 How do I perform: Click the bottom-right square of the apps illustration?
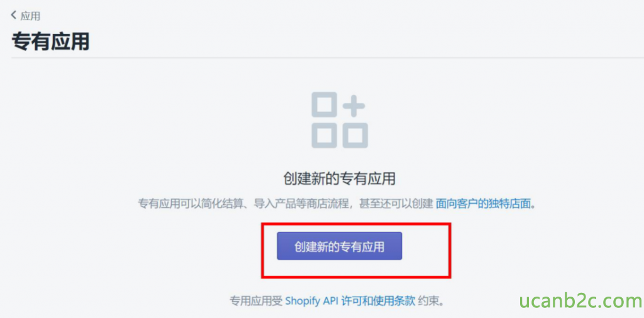pos(355,135)
